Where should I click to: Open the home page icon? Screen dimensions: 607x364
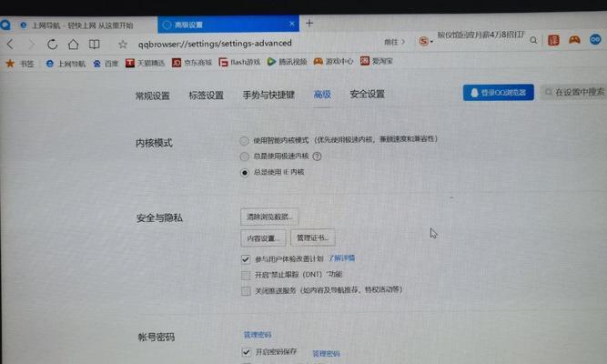click(73, 45)
